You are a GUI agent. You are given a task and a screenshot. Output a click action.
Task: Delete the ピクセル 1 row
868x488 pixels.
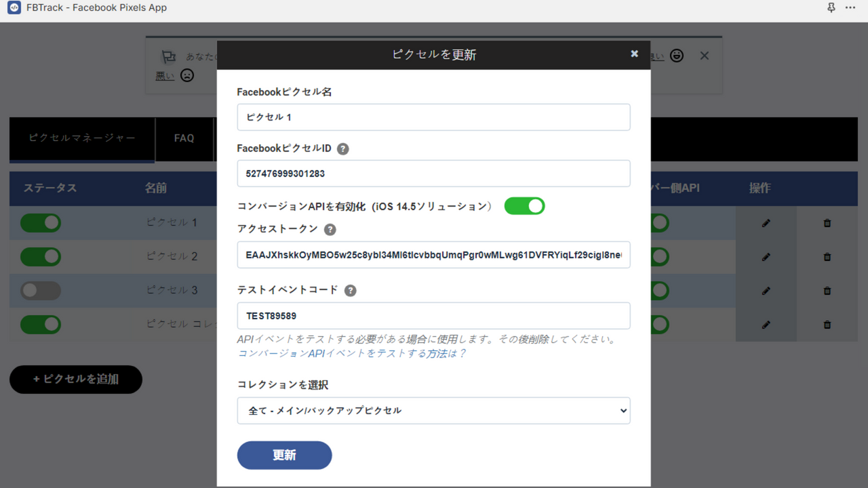coord(827,223)
